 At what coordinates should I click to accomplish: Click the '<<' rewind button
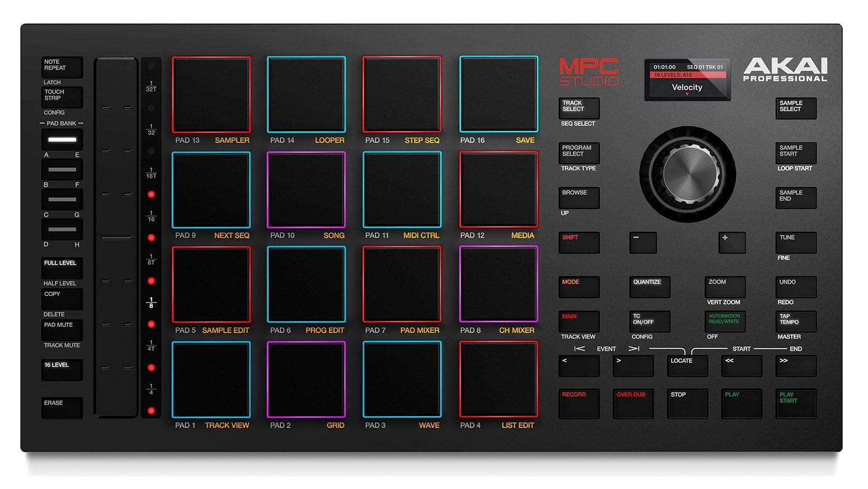[x=742, y=366]
